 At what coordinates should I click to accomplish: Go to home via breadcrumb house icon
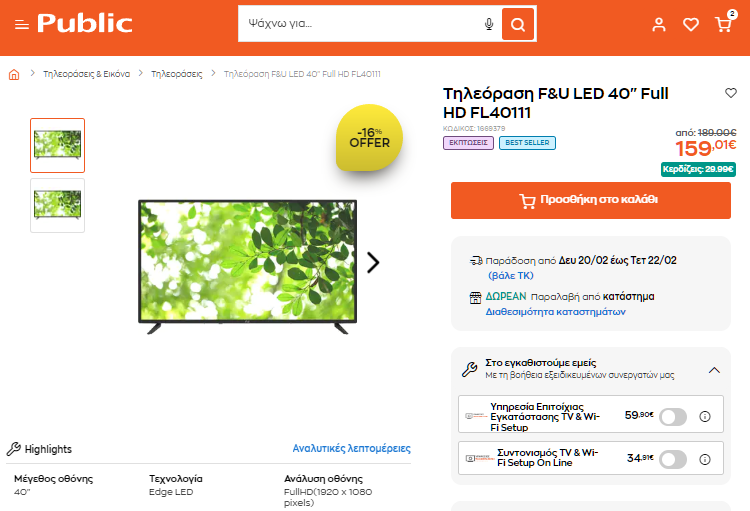point(14,74)
